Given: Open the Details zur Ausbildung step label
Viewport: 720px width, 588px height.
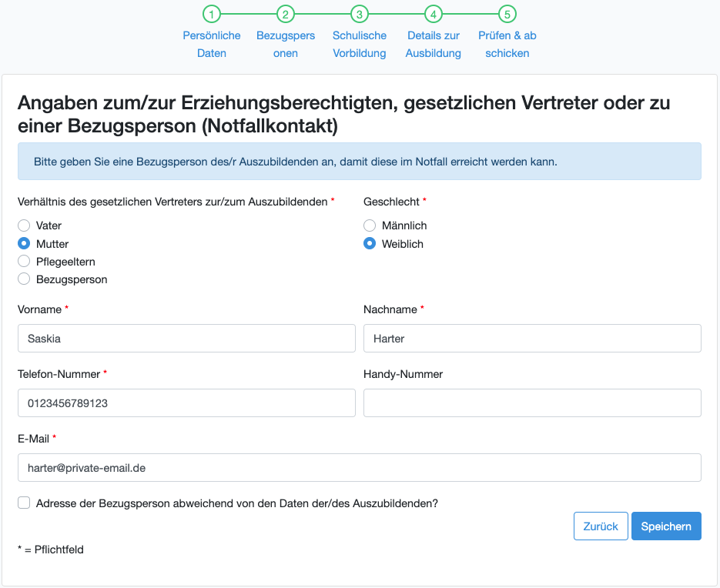Looking at the screenshot, I should (x=434, y=45).
